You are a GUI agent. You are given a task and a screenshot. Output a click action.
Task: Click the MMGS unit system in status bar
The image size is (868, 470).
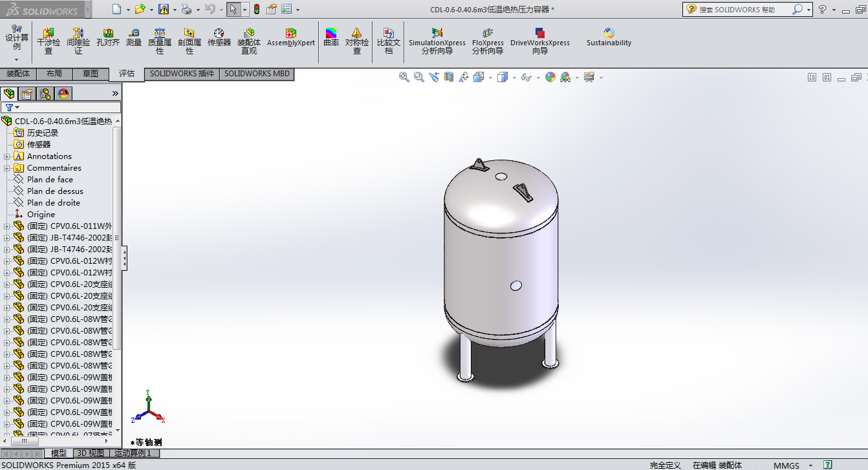coord(786,465)
